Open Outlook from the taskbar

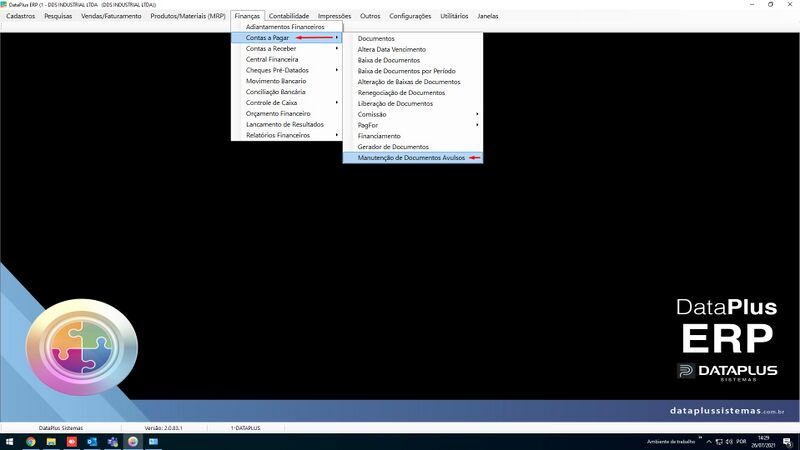click(x=92, y=442)
